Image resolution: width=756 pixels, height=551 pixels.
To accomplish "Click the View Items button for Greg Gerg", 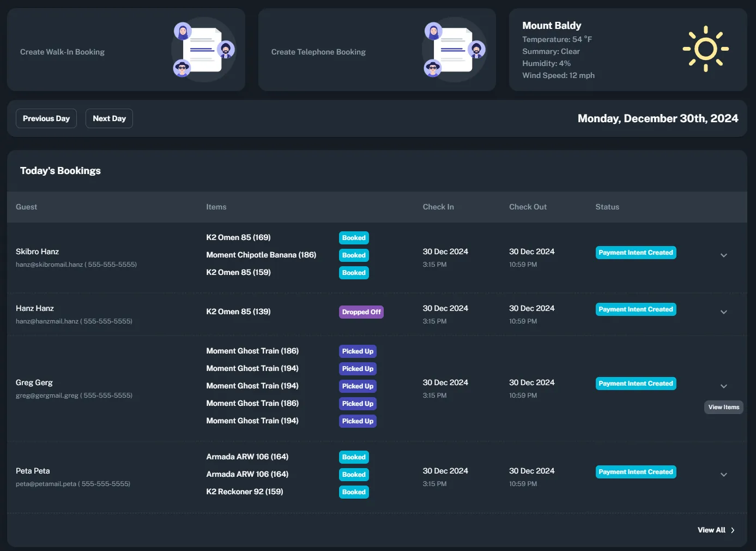I will click(723, 407).
